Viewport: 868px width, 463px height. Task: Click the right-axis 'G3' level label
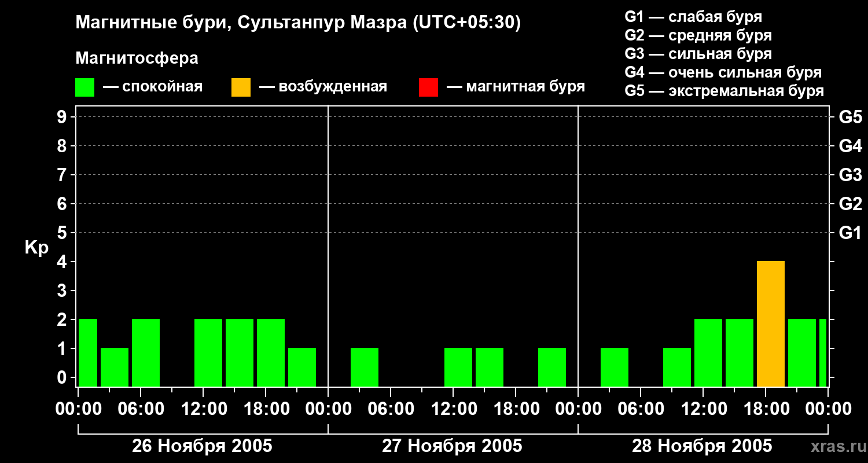[850, 175]
